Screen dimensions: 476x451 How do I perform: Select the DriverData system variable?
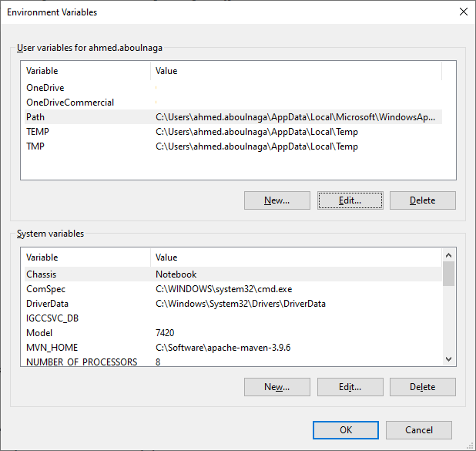pos(47,304)
